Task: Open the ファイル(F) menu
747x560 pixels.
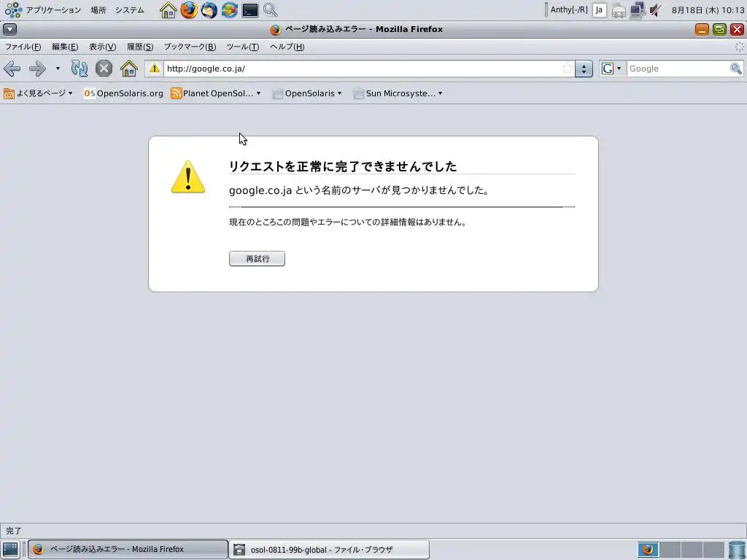Action: click(23, 47)
